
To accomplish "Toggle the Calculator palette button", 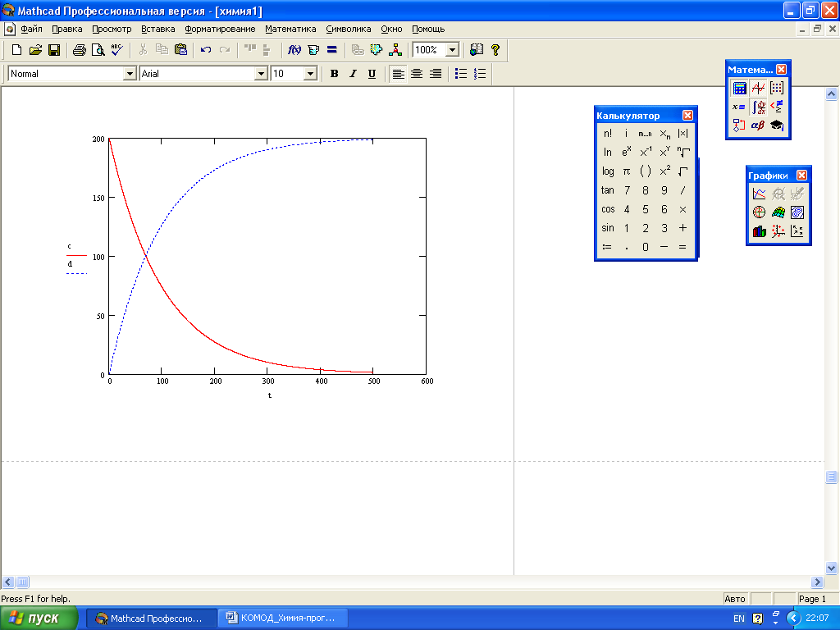I will click(740, 89).
